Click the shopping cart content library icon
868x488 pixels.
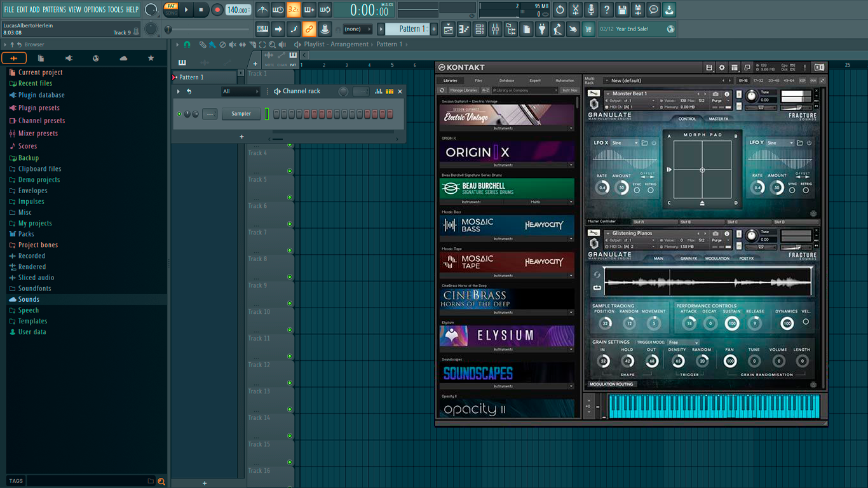(588, 29)
